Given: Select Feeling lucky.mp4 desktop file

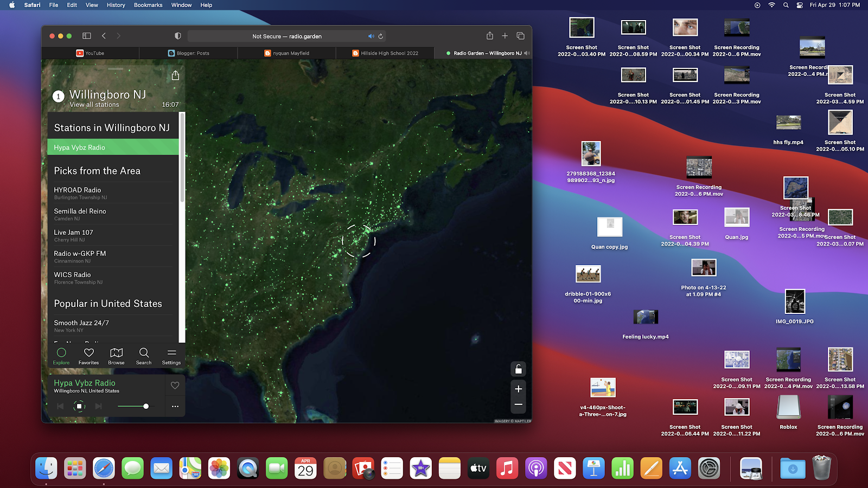Looking at the screenshot, I should coord(646,323).
